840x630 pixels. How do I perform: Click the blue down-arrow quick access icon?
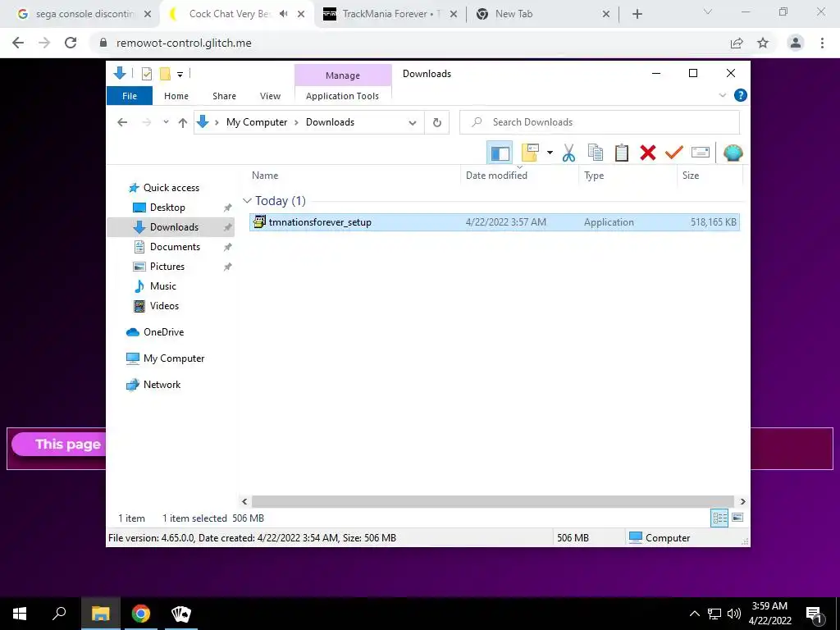point(120,73)
